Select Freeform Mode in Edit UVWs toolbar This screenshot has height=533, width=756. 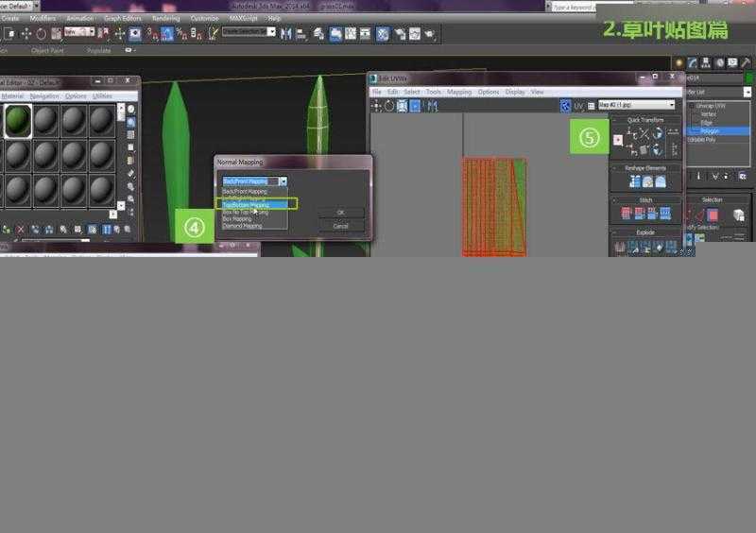pos(415,106)
